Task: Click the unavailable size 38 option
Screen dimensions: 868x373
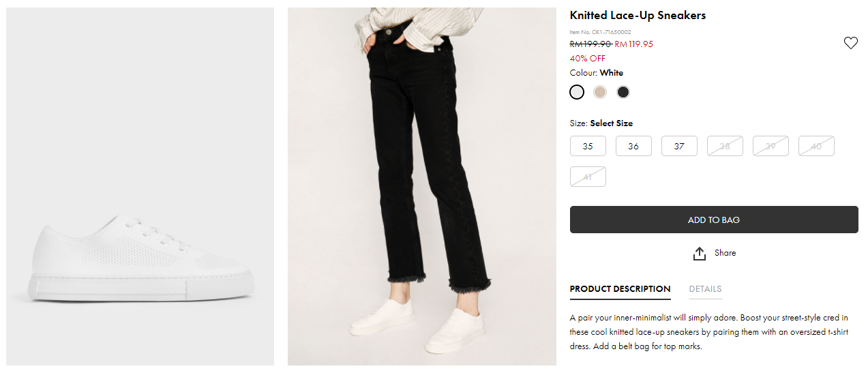Action: tap(725, 146)
